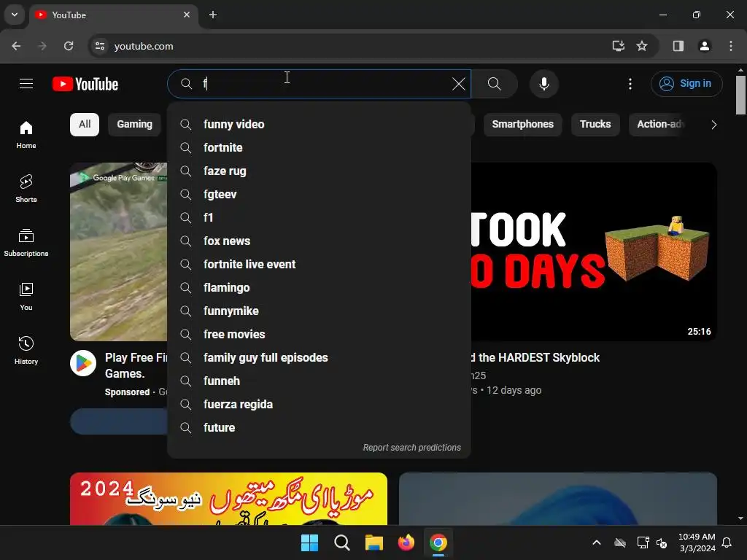Click the Google Play channel avatar

coord(83,363)
